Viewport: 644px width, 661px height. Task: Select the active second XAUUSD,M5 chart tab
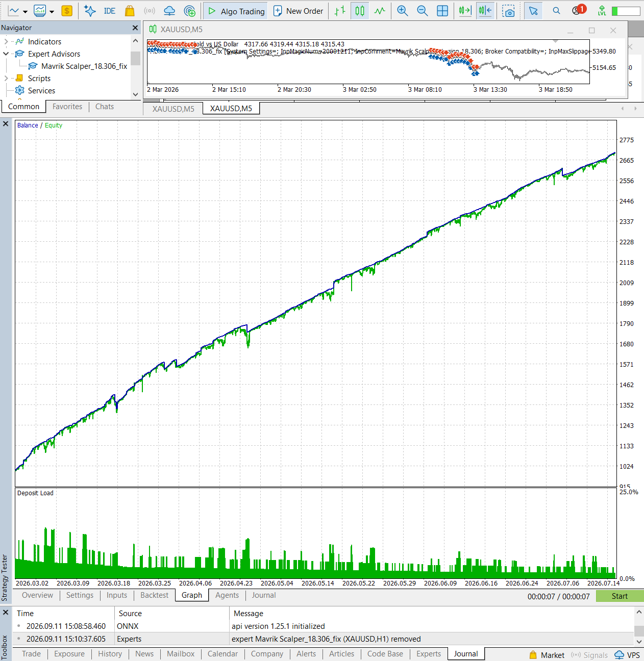[231, 109]
